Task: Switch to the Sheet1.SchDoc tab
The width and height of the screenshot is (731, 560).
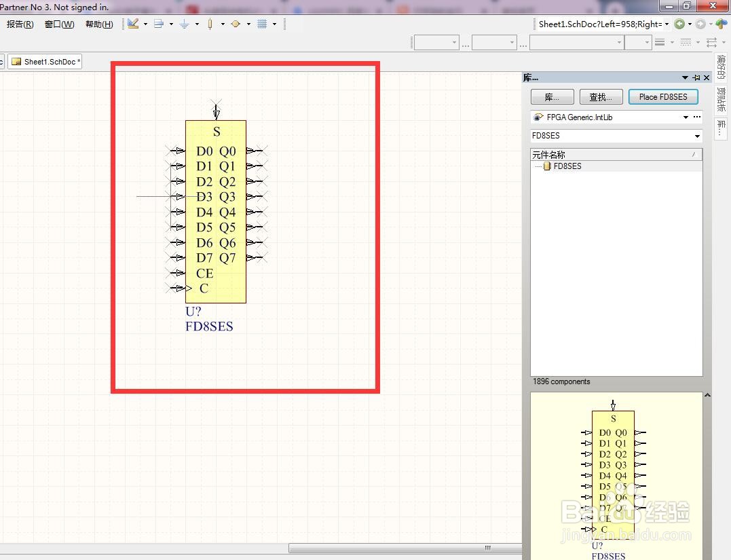Action: click(x=45, y=62)
